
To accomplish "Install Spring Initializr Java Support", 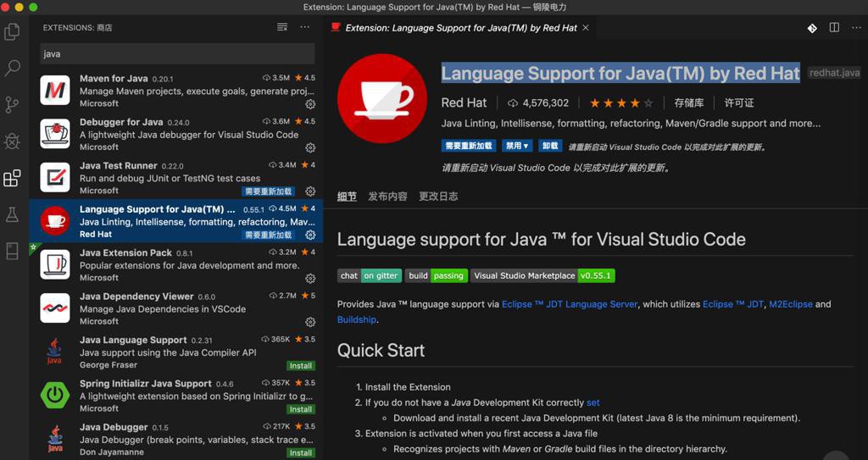I will (x=301, y=410).
